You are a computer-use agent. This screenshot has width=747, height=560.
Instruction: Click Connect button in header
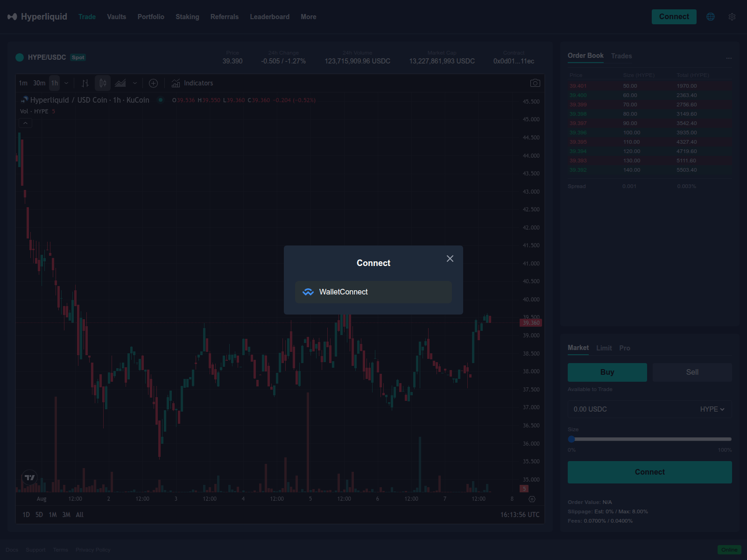point(674,17)
